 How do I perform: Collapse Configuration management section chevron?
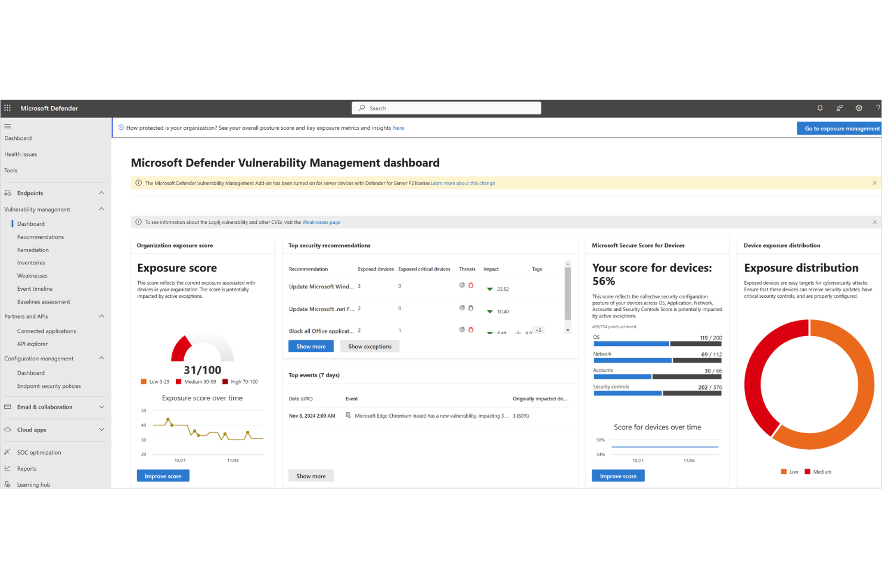click(x=101, y=358)
